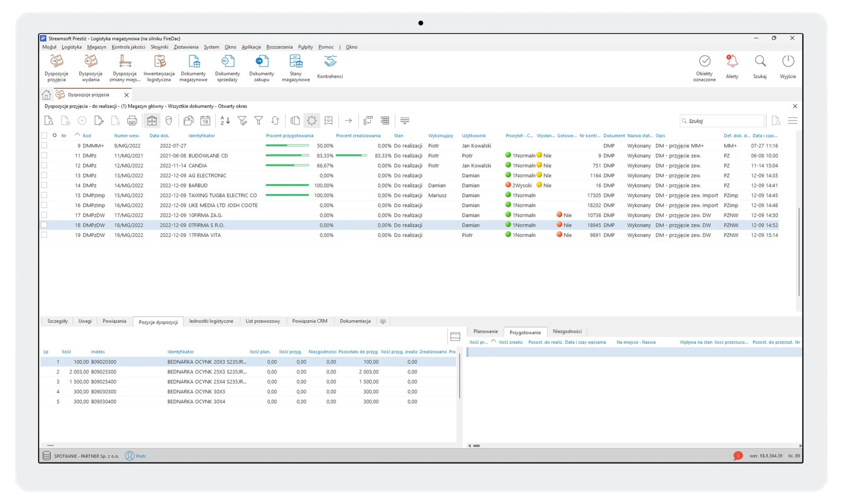Tick checkbox for row 13 AG ELECTRONIC
Screen dimensions: 841x504
pos(44,175)
